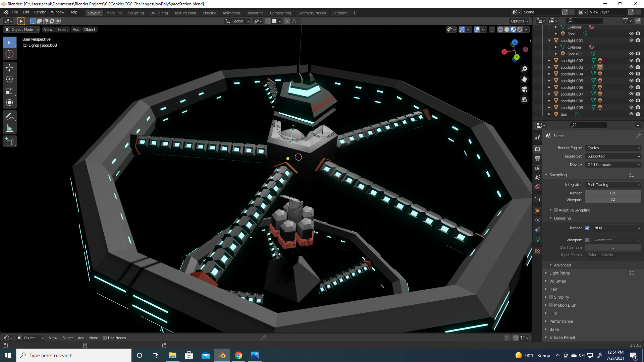
Task: Hide spotlight.005 in viewport with its eye icon
Action: (631, 81)
